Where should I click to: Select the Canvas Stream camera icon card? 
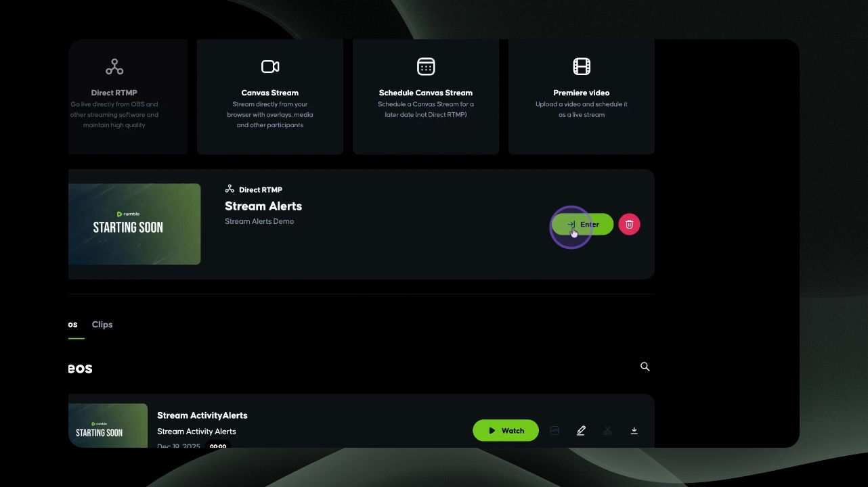coord(270,97)
